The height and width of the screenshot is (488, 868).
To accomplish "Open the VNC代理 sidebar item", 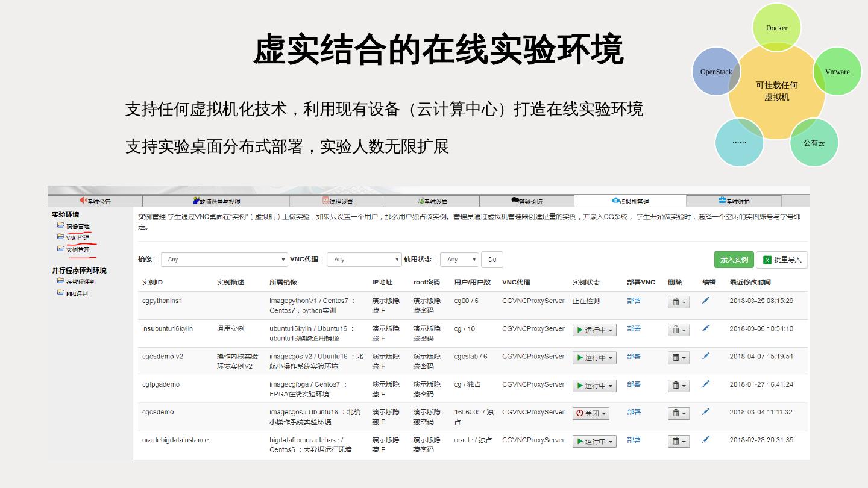I will tap(77, 237).
